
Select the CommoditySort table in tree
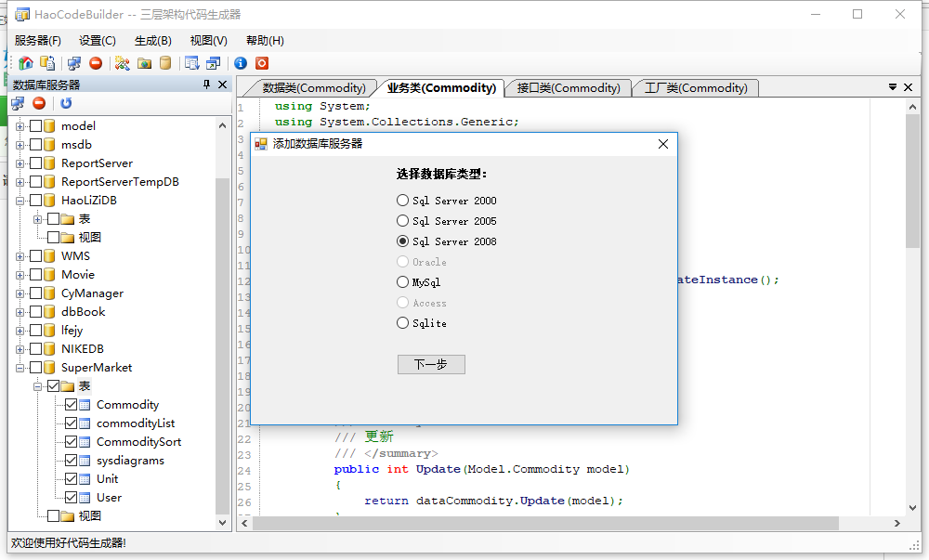click(138, 442)
